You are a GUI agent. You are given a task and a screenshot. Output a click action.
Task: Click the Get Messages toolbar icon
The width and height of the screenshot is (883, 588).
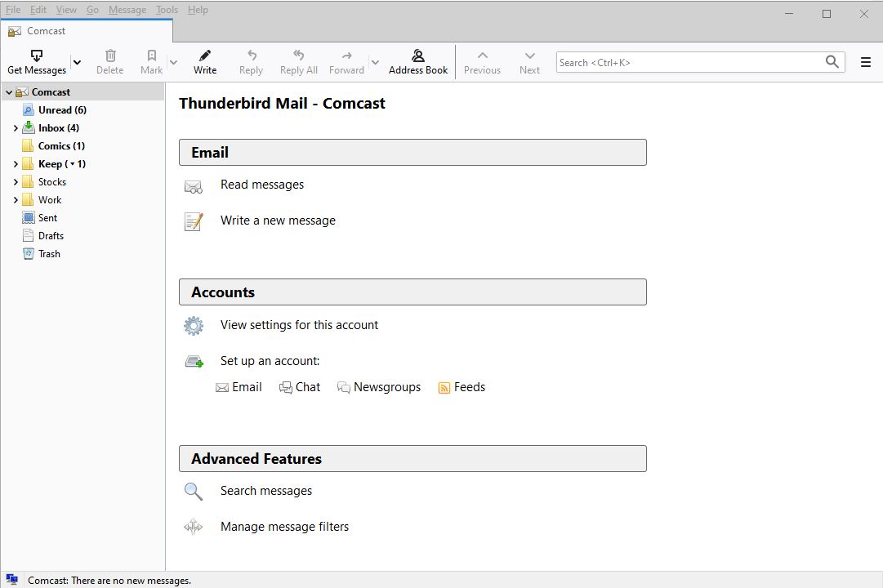[x=37, y=56]
